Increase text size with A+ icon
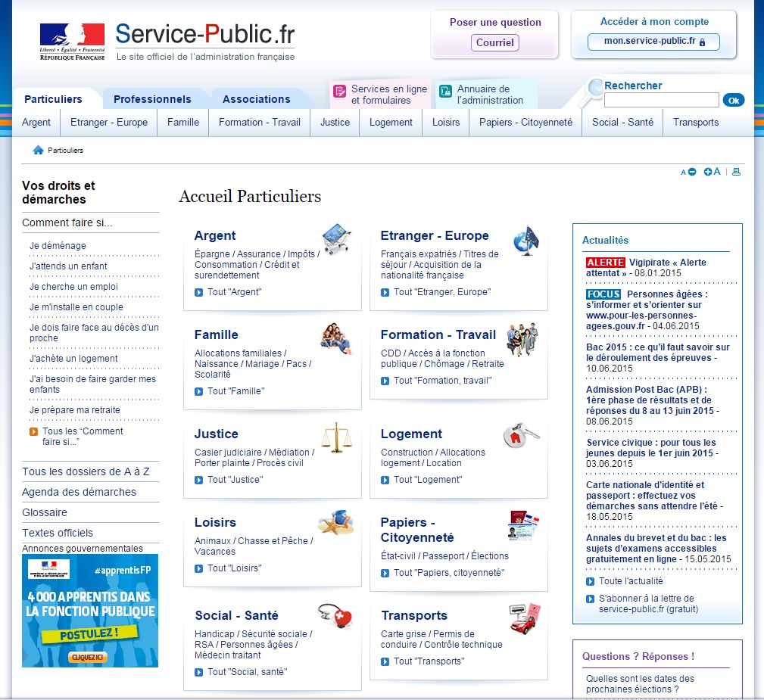764x700 pixels. pyautogui.click(x=712, y=172)
